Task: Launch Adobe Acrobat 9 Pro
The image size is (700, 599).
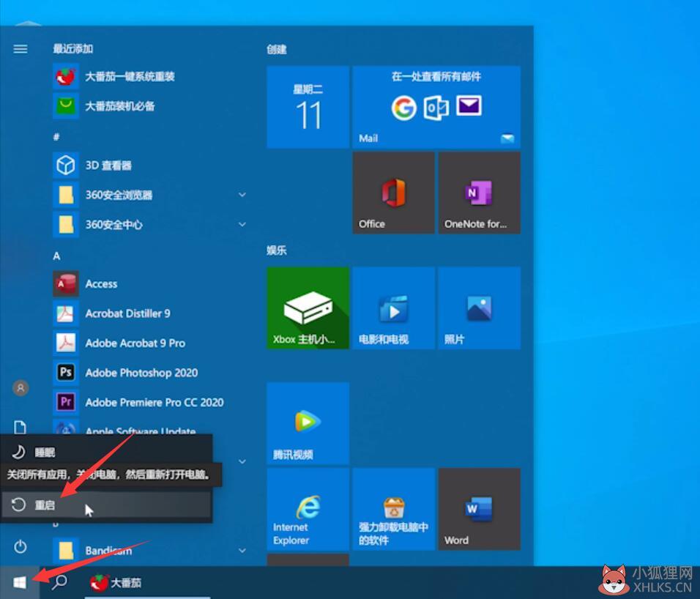Action: [149, 343]
